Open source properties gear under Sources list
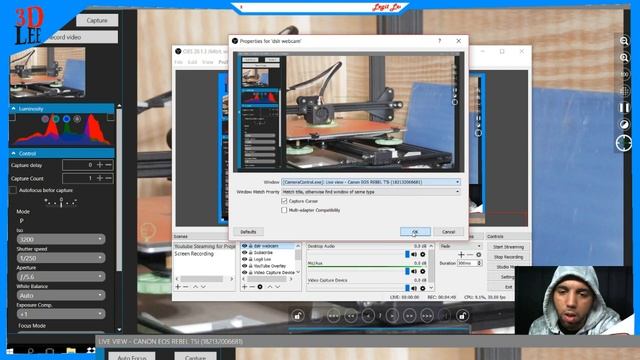 (x=260, y=287)
